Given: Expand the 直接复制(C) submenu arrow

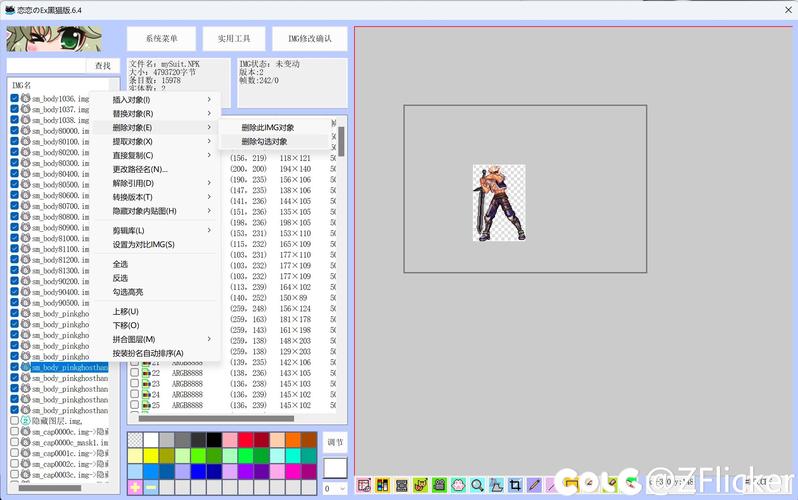Looking at the screenshot, I should (209, 155).
